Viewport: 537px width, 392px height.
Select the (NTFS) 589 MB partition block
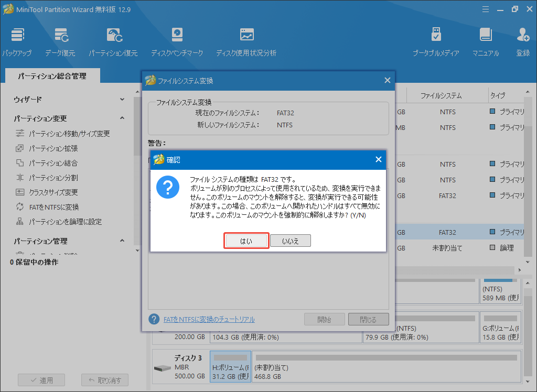coord(500,290)
